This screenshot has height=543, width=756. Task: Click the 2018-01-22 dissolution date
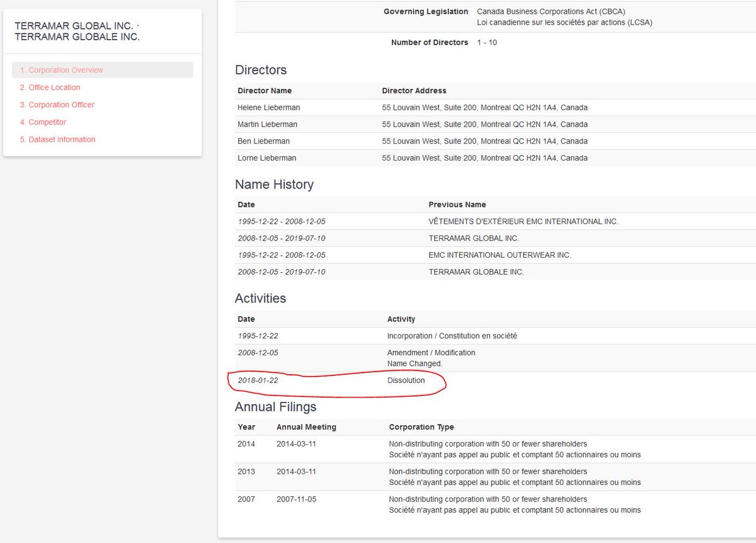click(x=258, y=380)
